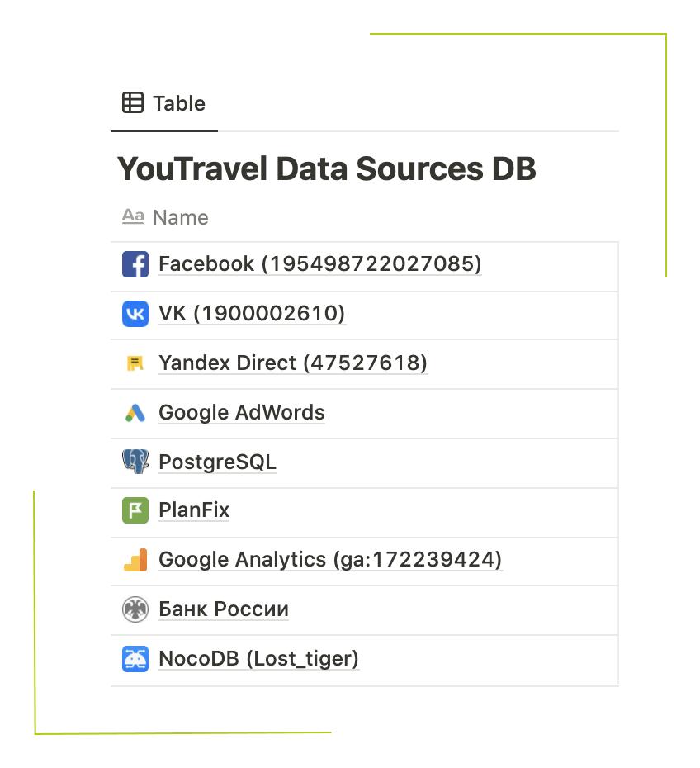Image resolution: width=700 pixels, height=768 pixels.
Task: Open the NocoDB (Lost_tiger) entry
Action: click(258, 659)
